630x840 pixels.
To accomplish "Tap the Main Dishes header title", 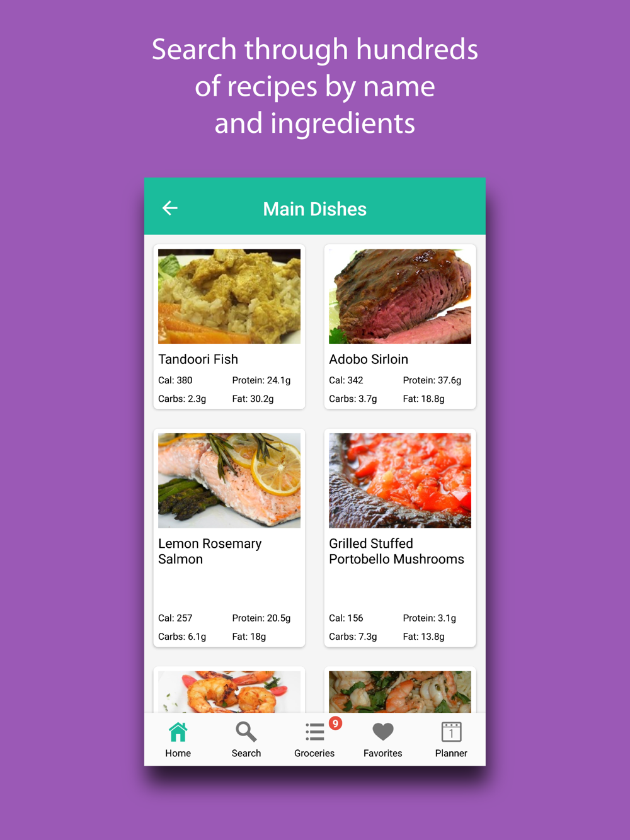I will coord(315,209).
